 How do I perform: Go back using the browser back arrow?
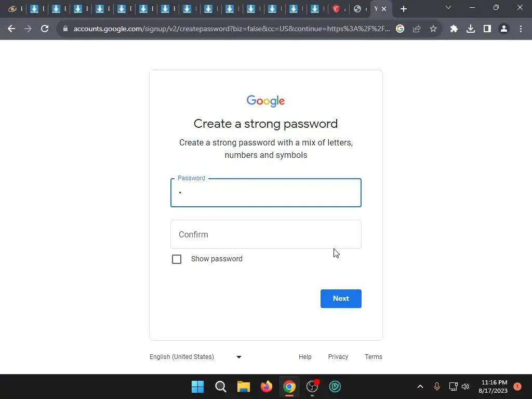pos(11,29)
